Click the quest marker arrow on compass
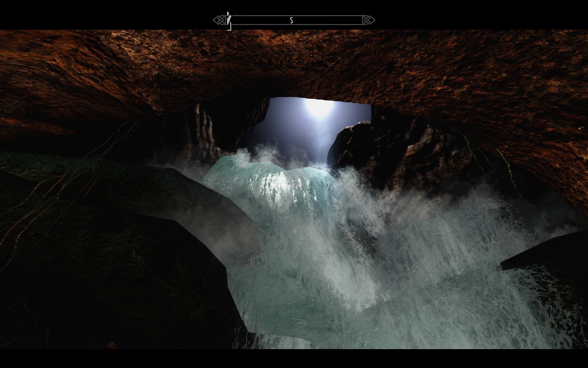Screen dimensions: 588x368 tap(229, 19)
